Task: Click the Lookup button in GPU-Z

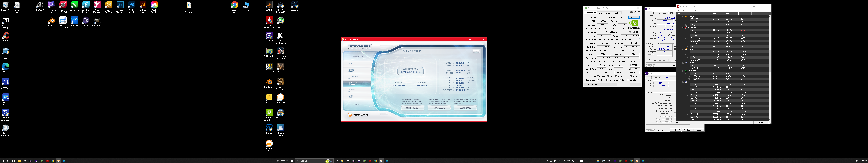Action: (634, 17)
